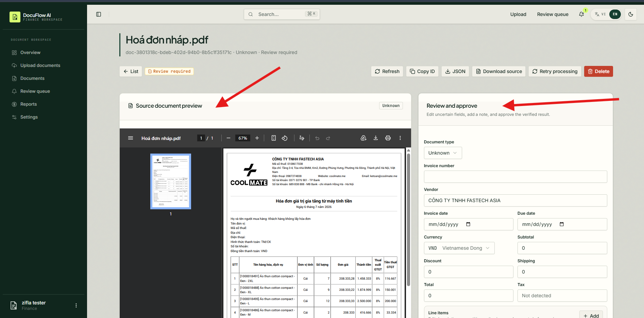
Task: Save the PDF to Drive
Action: (x=363, y=138)
